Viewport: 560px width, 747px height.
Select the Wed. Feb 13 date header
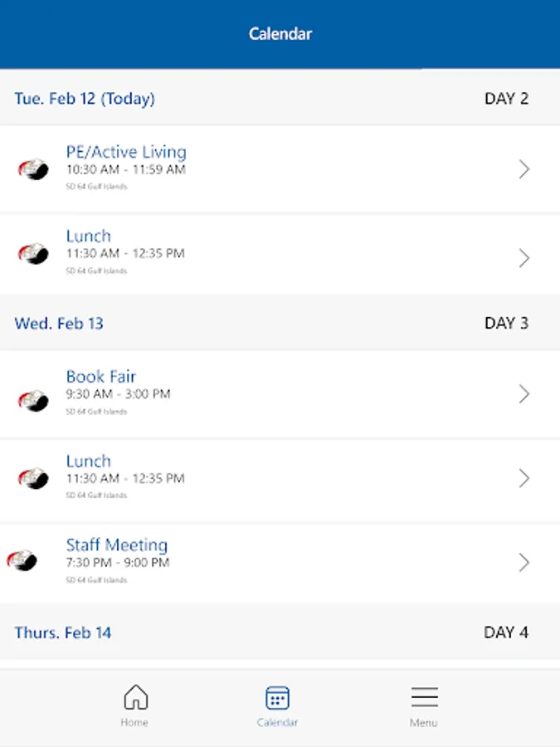(59, 323)
